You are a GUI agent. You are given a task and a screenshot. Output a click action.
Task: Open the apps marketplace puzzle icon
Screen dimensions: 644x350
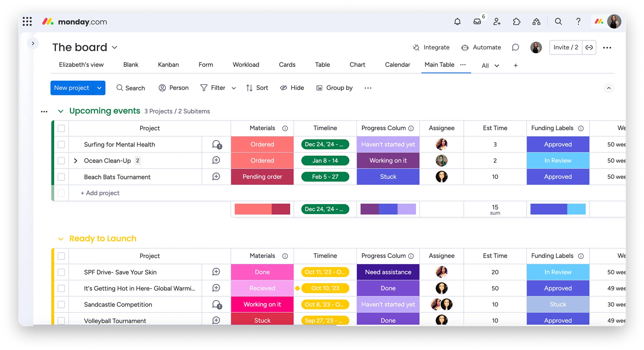(517, 22)
